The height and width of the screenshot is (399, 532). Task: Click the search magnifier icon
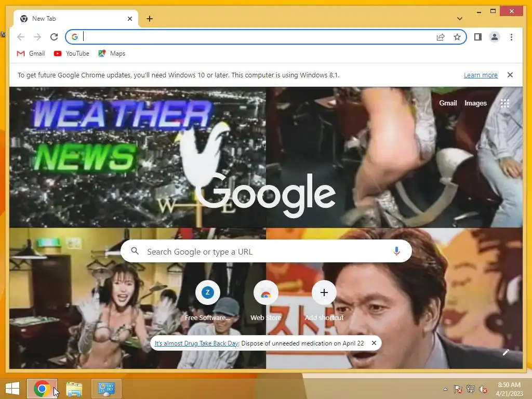(x=135, y=251)
